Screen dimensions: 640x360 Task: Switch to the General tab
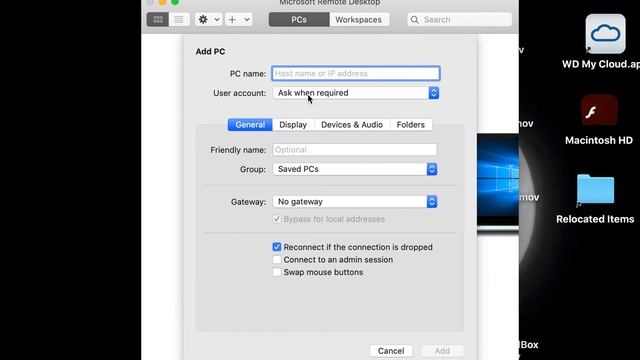point(250,125)
